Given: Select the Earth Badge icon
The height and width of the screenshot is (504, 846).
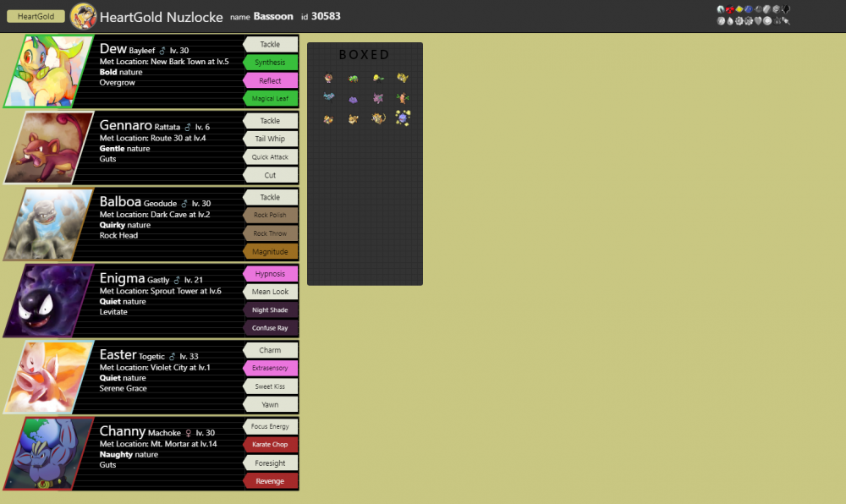Looking at the screenshot, I should pos(785,19).
